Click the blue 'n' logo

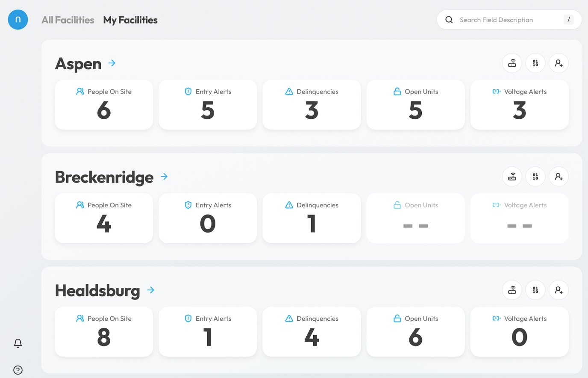tap(18, 19)
